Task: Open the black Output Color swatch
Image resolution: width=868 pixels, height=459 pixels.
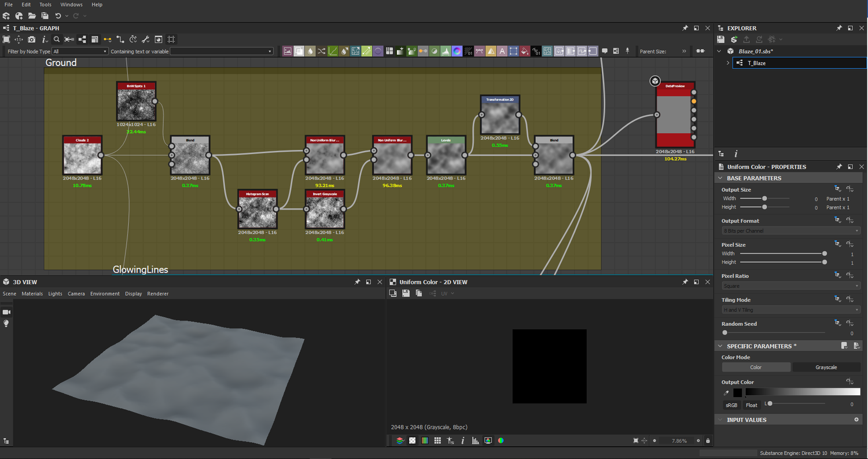Action: tap(737, 393)
